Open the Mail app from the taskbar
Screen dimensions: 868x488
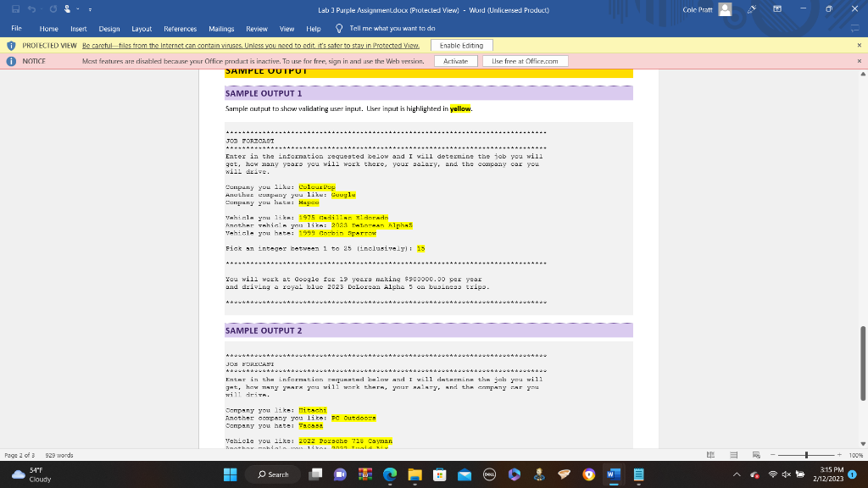click(465, 474)
